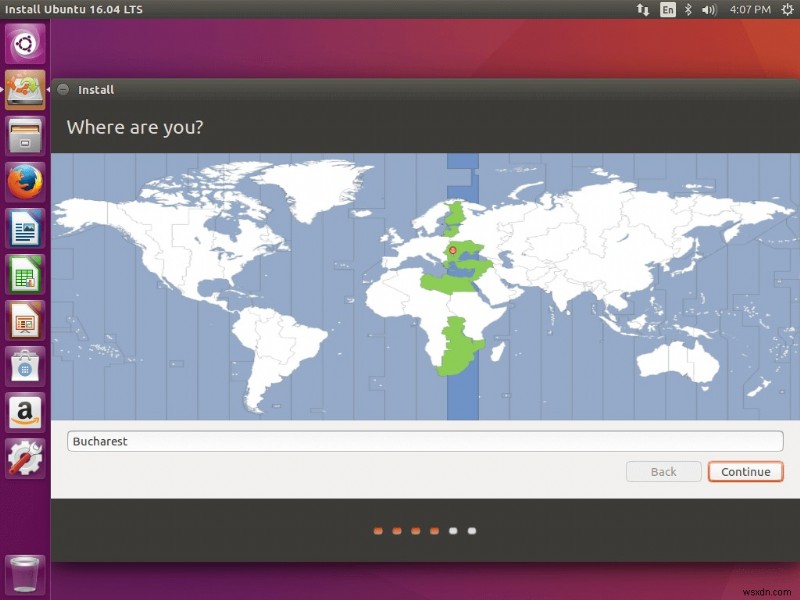Screen dimensions: 800x600
Task: Open the Files file manager
Action: click(24, 134)
